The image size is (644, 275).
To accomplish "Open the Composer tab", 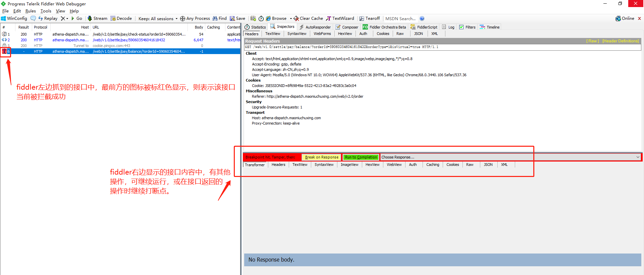I will [347, 27].
